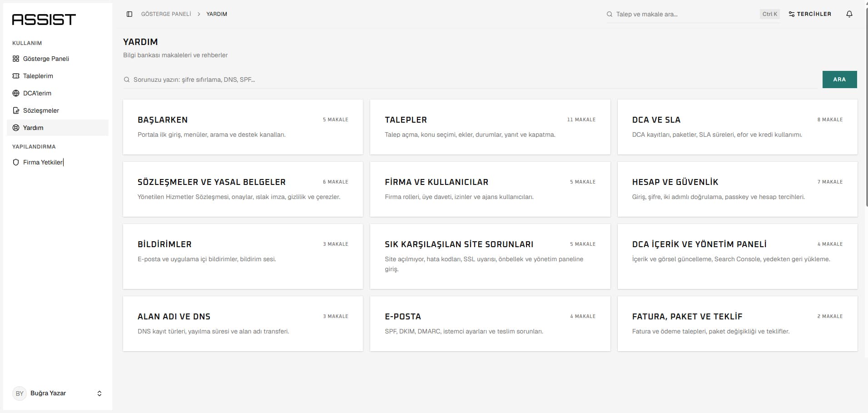This screenshot has height=413, width=868.
Task: Open the Başlarken category card
Action: click(243, 127)
